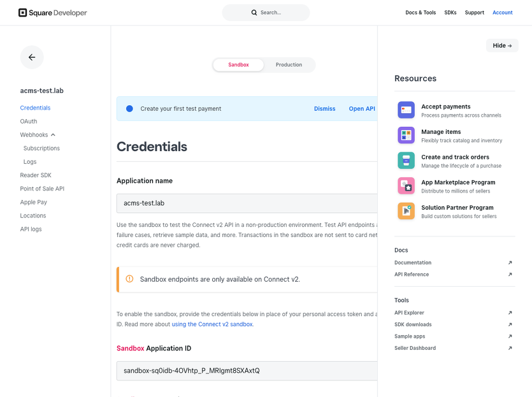
Task: Open the Account menu
Action: coord(502,13)
